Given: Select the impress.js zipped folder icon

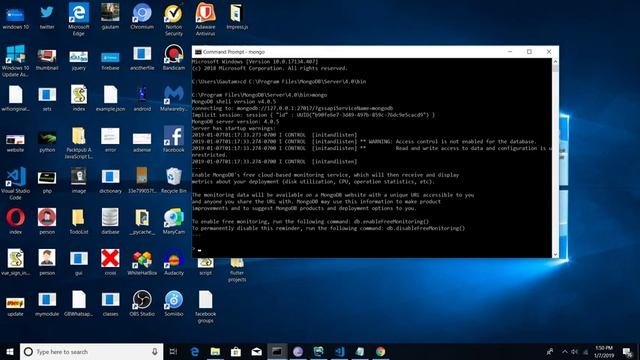Looking at the screenshot, I should click(x=237, y=17).
